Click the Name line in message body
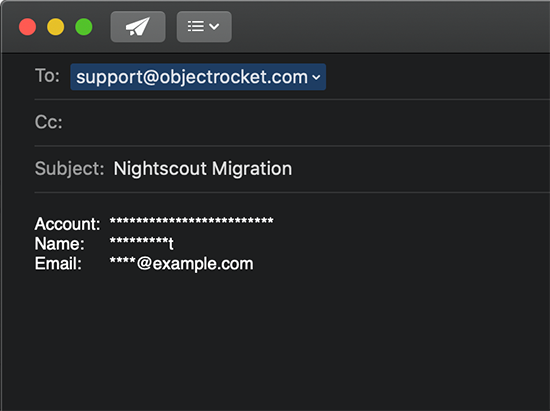This screenshot has width=550, height=411. pos(104,243)
